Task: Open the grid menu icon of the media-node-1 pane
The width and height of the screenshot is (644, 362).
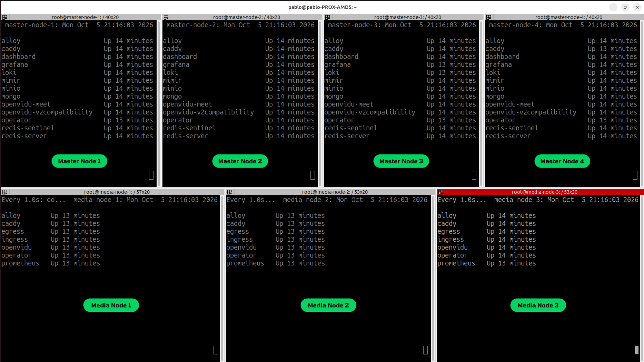Action: (5, 192)
